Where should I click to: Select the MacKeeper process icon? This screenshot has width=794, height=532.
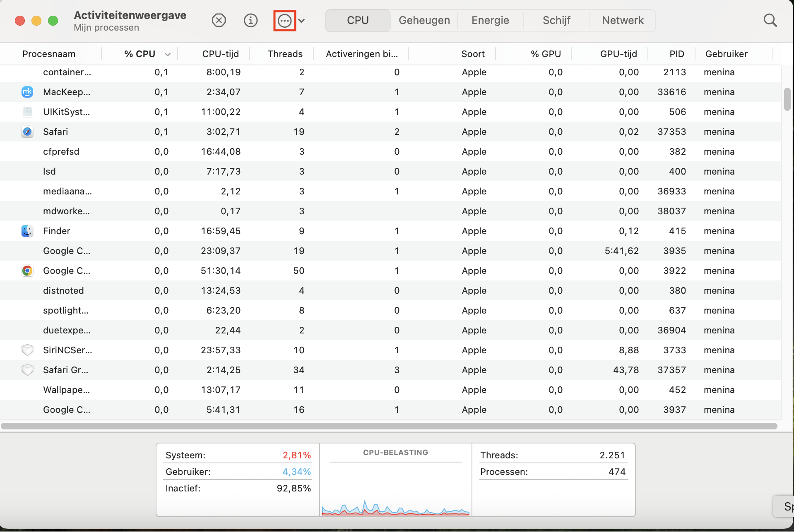27,92
